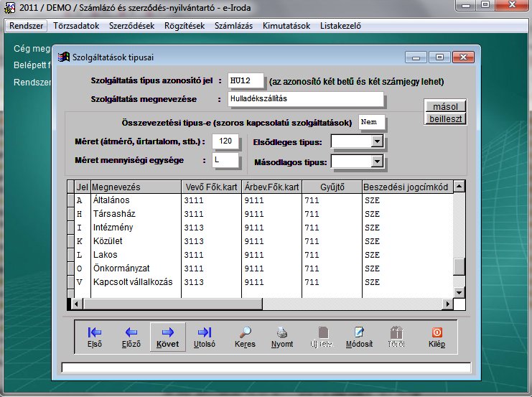
Task: Open the Kimutatások menu
Action: (286, 26)
